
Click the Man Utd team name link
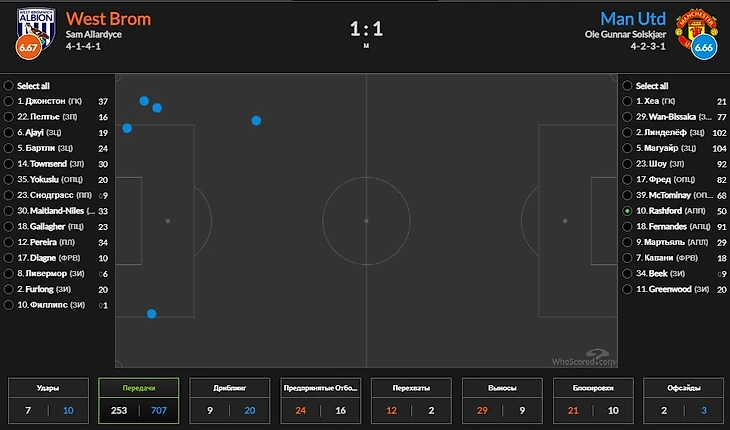[633, 19]
